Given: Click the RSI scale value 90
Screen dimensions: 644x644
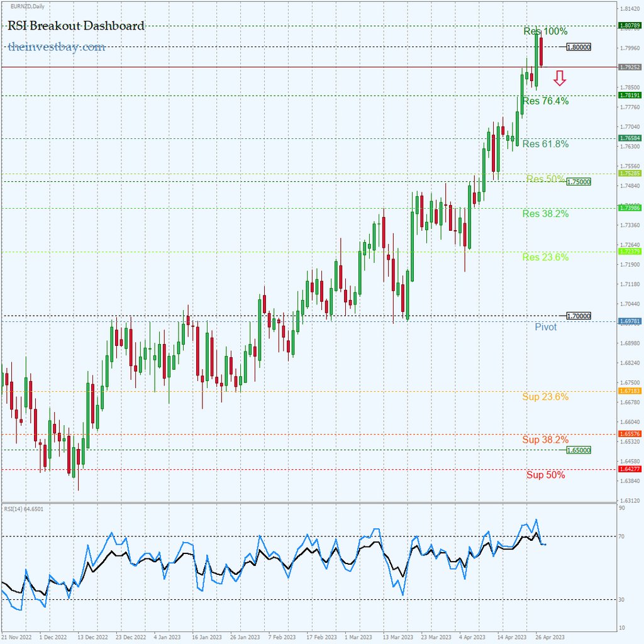Looking at the screenshot, I should pos(622,508).
